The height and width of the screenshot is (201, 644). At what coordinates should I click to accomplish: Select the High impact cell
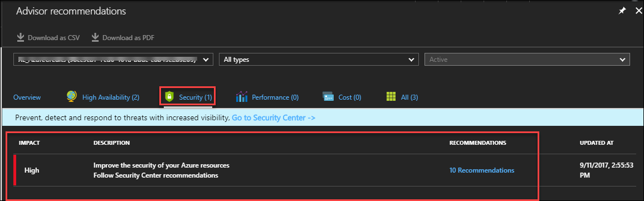(x=32, y=170)
